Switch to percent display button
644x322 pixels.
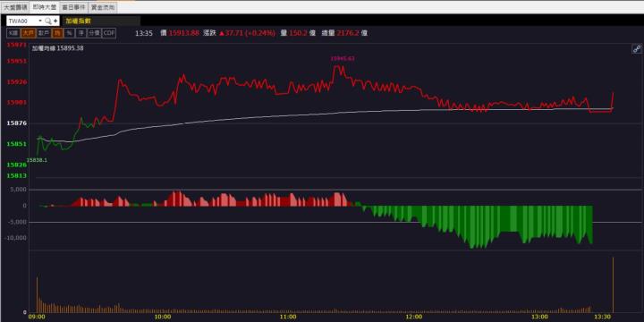tap(70, 33)
